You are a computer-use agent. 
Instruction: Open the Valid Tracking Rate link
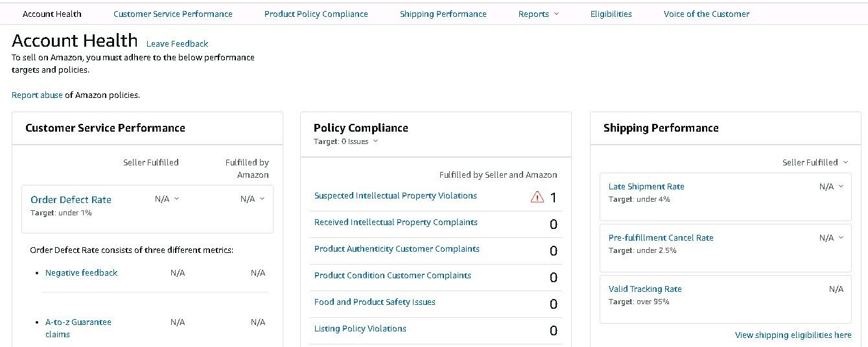coord(645,289)
